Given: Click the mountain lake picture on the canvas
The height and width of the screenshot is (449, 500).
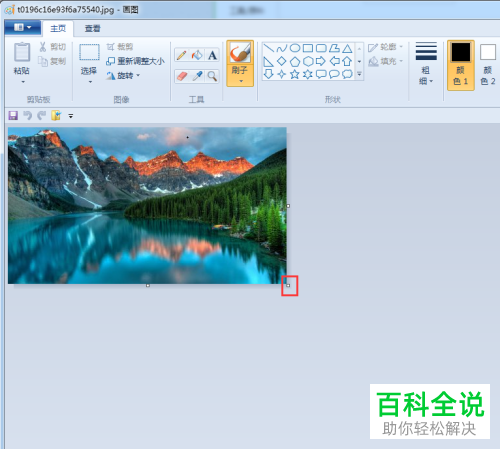Looking at the screenshot, I should [147, 205].
